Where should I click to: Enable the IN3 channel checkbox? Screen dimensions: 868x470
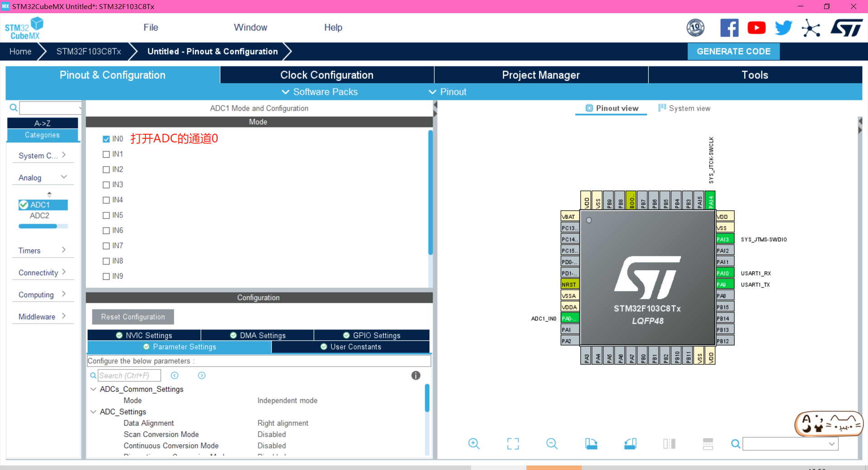(x=106, y=185)
